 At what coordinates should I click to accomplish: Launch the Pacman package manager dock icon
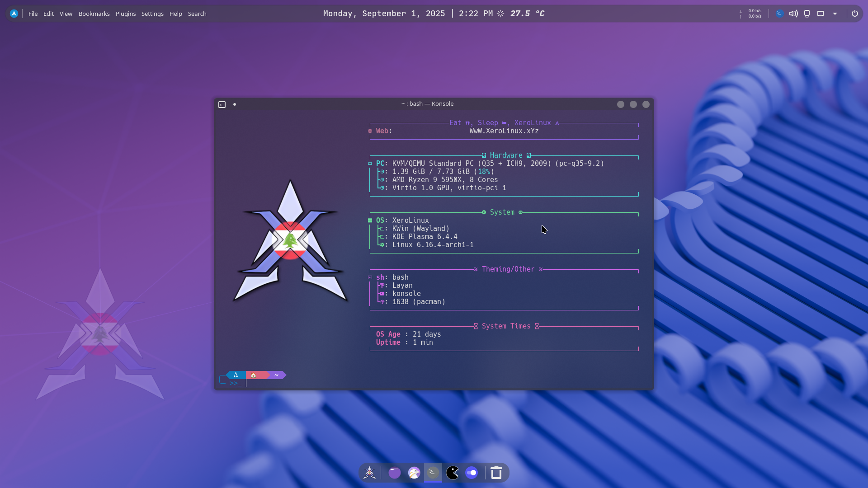453,473
